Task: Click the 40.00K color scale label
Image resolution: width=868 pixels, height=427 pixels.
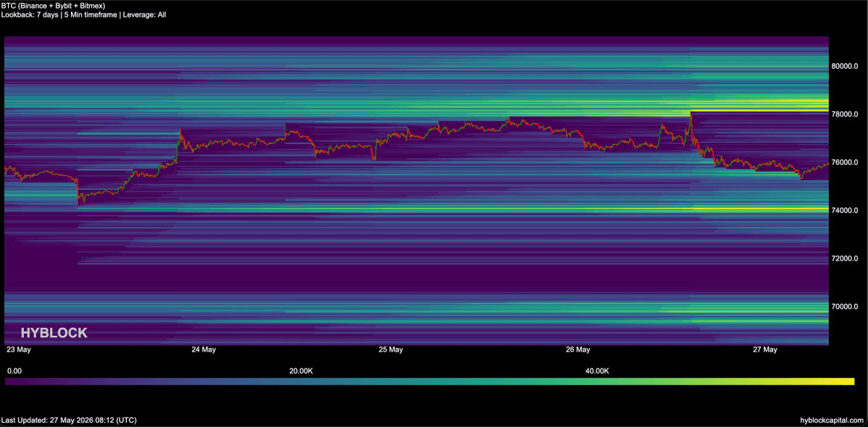Action: pos(597,371)
